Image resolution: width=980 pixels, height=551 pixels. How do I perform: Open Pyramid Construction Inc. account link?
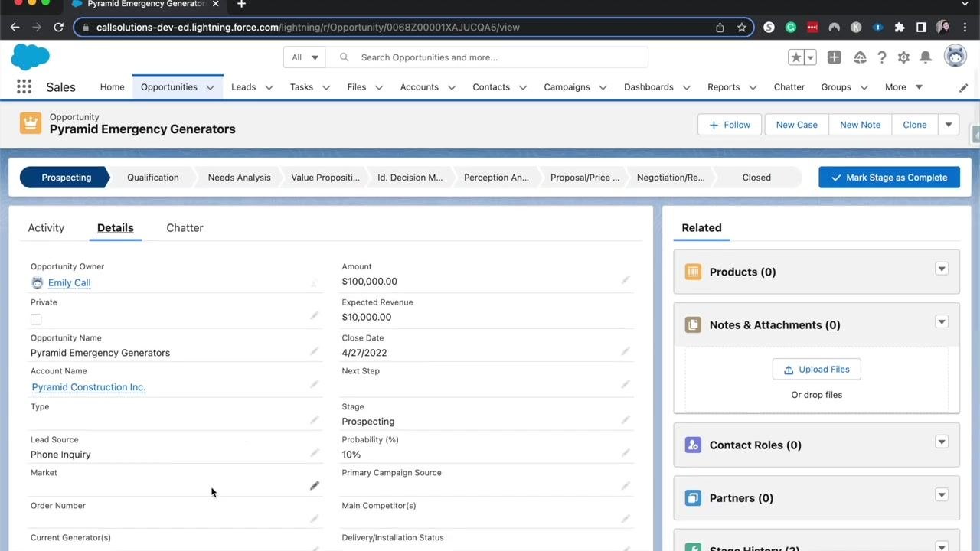89,387
